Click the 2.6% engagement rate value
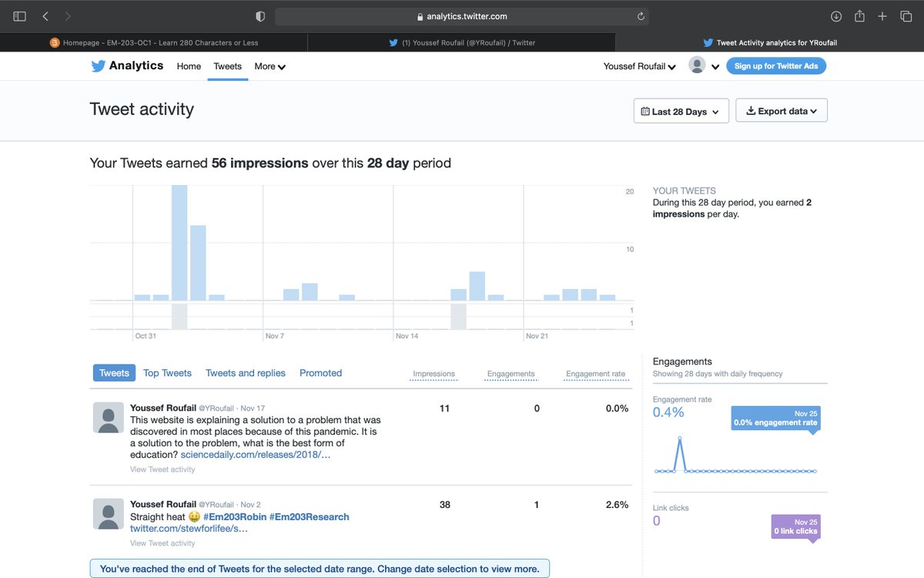Screen dimensions: 924x578 pyautogui.click(x=618, y=505)
